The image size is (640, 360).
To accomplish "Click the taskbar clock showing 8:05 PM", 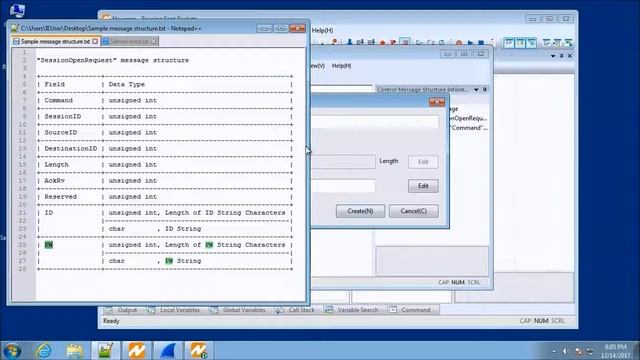I will (x=616, y=351).
